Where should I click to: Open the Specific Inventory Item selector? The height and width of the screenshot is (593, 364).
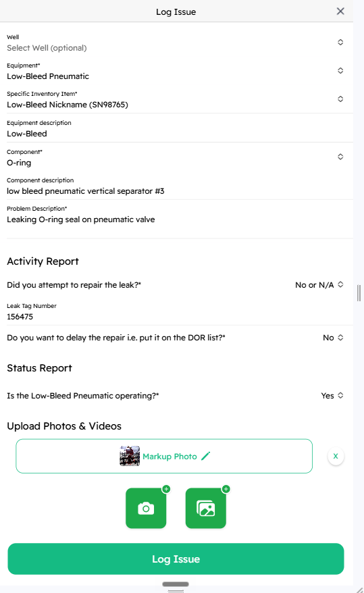176,99
